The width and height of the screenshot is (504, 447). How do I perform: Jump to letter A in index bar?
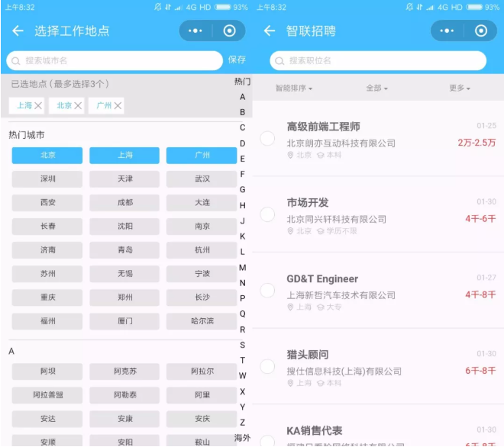click(x=242, y=97)
